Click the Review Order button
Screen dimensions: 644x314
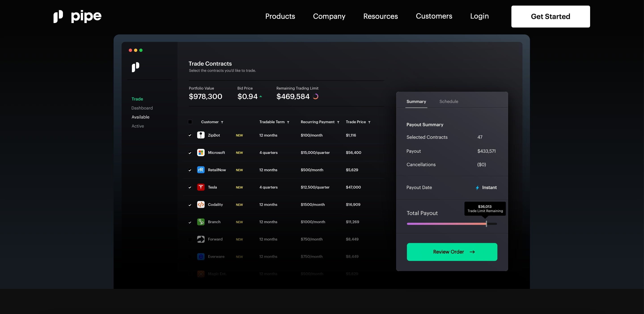point(452,252)
